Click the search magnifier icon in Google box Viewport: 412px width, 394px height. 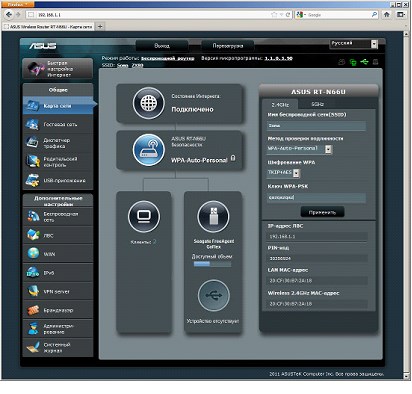374,15
